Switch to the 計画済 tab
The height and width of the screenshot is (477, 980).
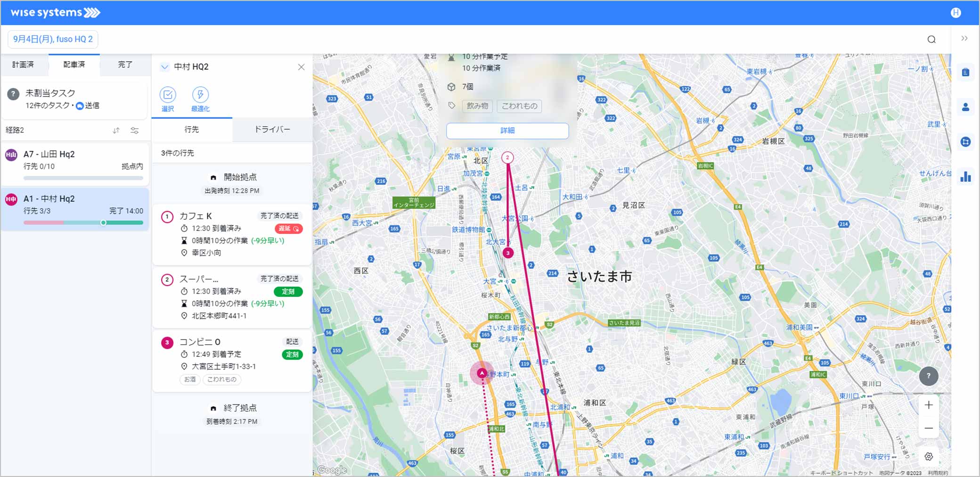[23, 65]
